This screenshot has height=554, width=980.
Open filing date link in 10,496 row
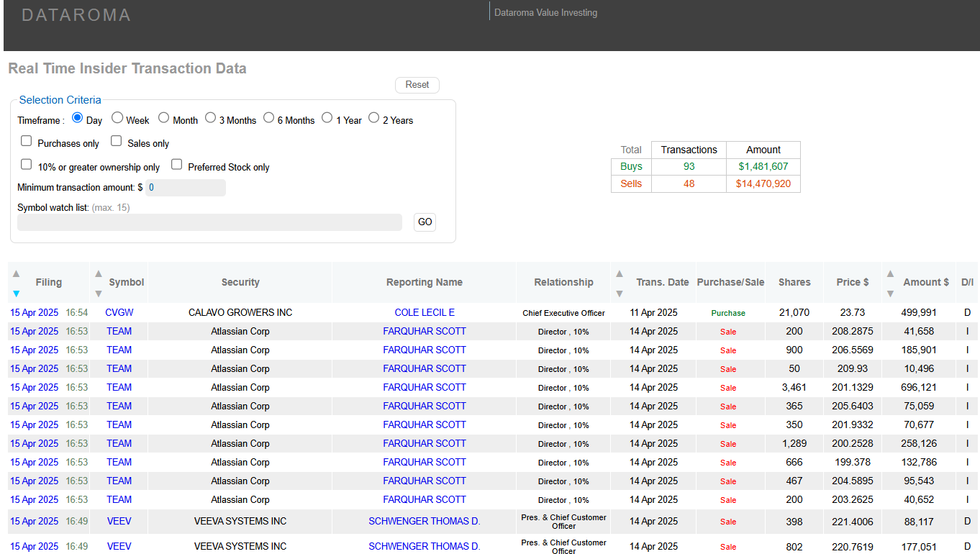(35, 368)
